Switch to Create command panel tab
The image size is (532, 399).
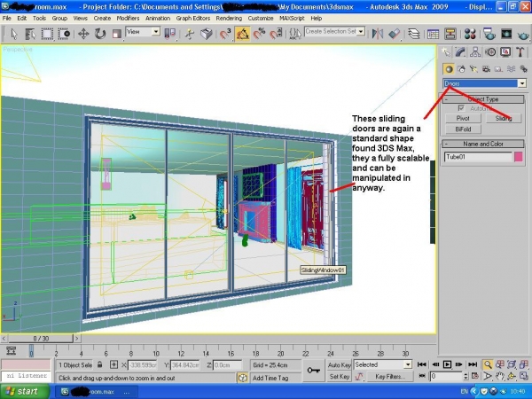(x=446, y=52)
